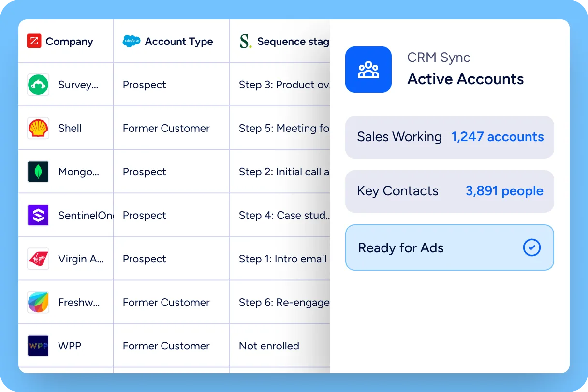The image size is (588, 392).
Task: Click the ZoomInfo icon beside Company header
Action: [34, 41]
